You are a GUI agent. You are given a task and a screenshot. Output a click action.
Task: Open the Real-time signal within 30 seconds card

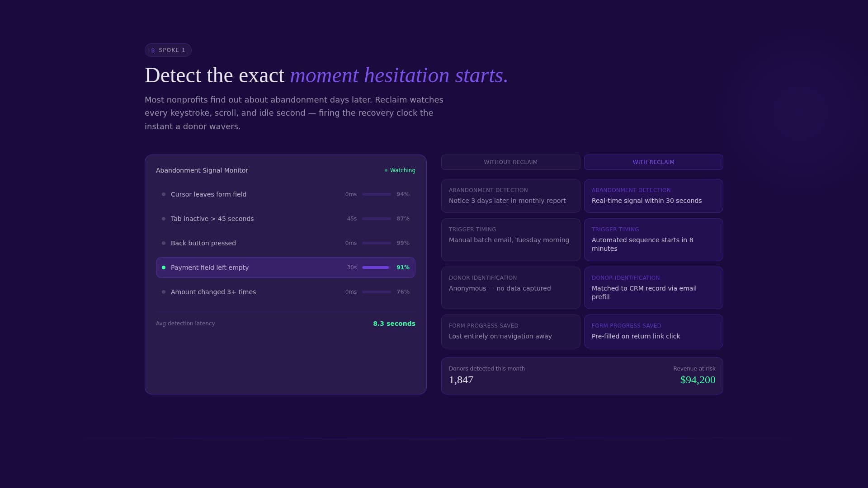[654, 196]
